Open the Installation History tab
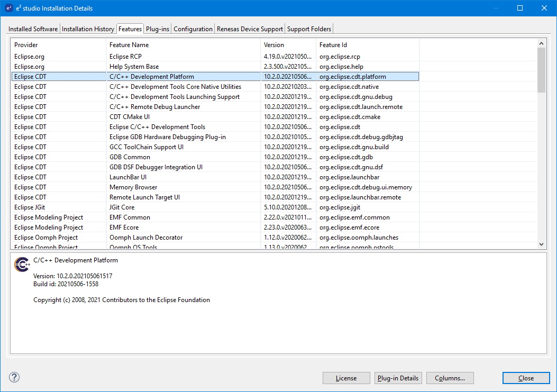Viewport: 557px width, 392px height. pos(88,29)
